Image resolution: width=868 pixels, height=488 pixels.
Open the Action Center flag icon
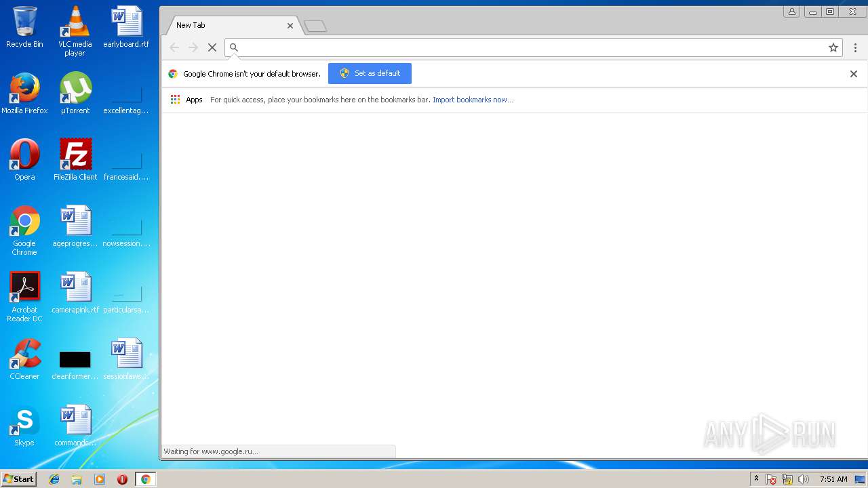771,479
